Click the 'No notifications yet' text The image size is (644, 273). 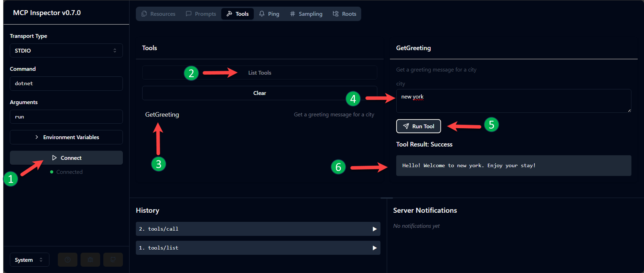[x=416, y=226]
